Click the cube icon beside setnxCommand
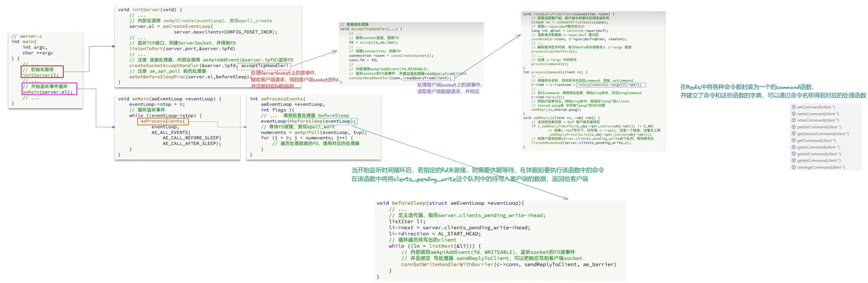This screenshot has width=868, height=283. (794, 114)
